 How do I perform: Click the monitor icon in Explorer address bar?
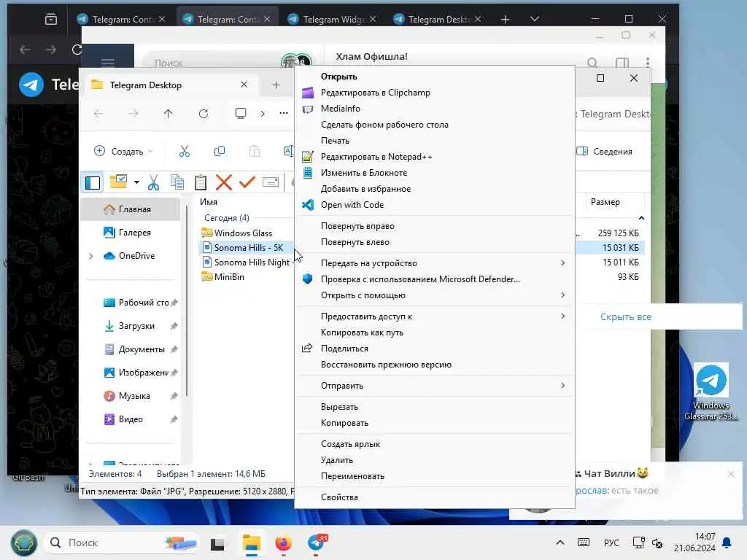(x=241, y=113)
